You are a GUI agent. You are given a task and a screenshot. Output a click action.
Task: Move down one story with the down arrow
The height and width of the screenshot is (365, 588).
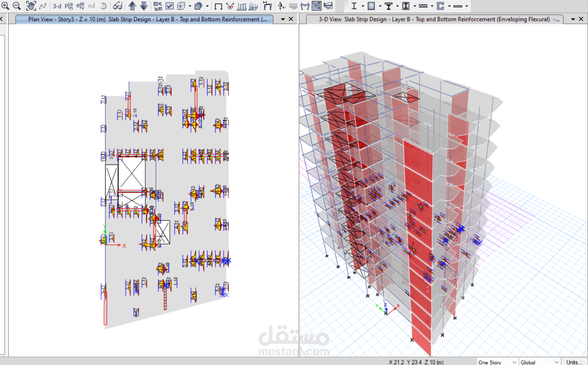pyautogui.click(x=144, y=6)
